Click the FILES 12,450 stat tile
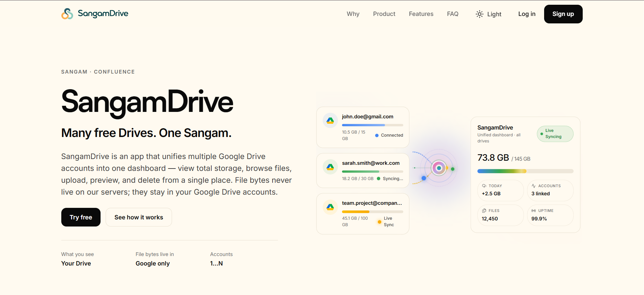Viewport: 644px width, 295px height. 500,215
